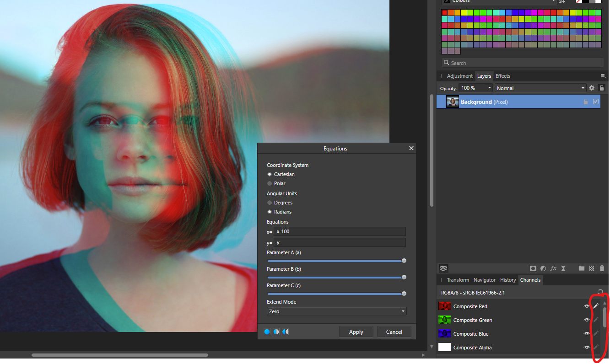Select mirror-view preview icon in Equations dialog
610x364 pixels.
click(x=286, y=332)
